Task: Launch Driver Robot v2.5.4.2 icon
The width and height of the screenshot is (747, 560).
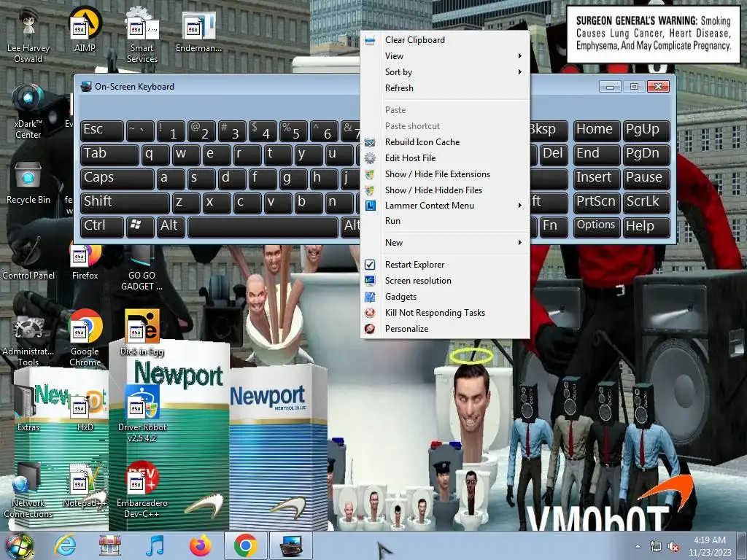Action: tap(142, 413)
